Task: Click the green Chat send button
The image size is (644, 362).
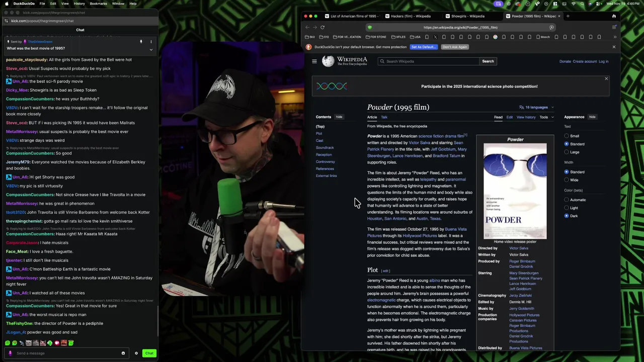Action: click(149, 353)
